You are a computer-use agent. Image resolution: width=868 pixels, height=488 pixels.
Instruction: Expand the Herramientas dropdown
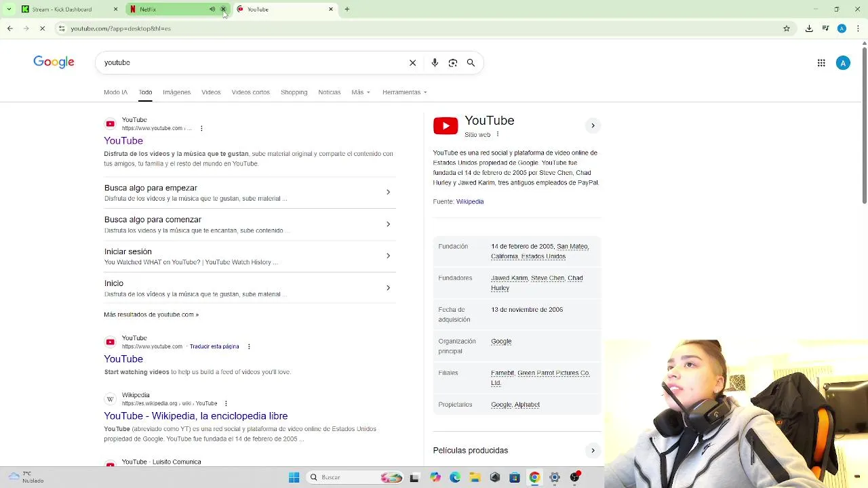[405, 92]
